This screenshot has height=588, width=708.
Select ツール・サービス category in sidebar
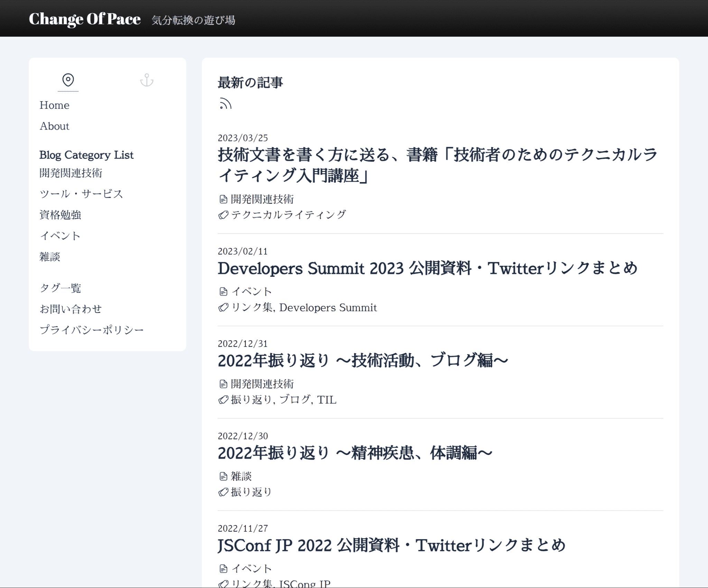pos(81,194)
